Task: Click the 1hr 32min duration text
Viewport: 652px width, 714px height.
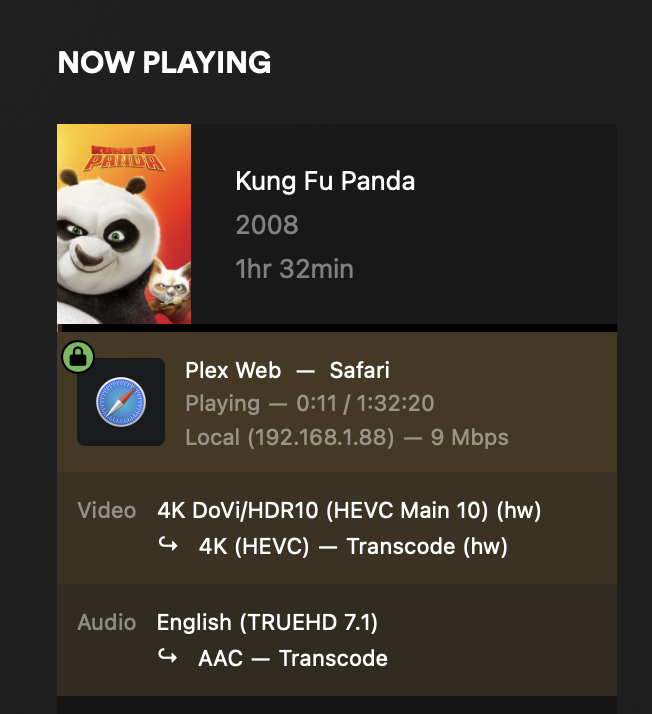Action: [294, 269]
